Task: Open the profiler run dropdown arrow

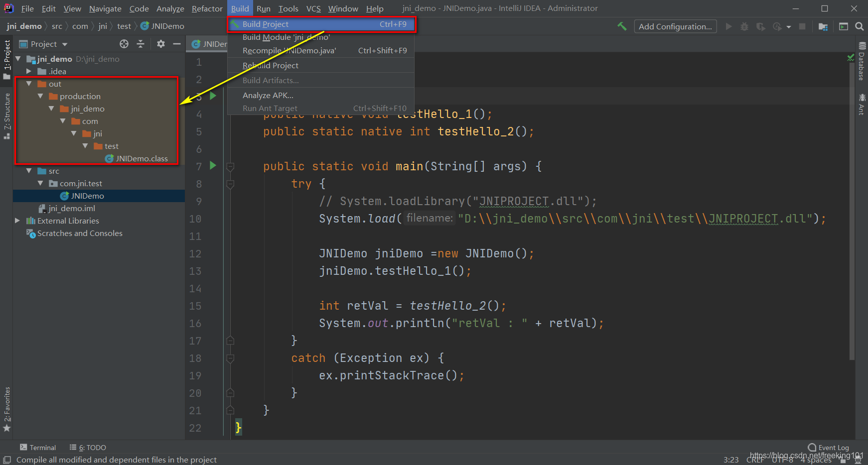Action: coord(789,27)
